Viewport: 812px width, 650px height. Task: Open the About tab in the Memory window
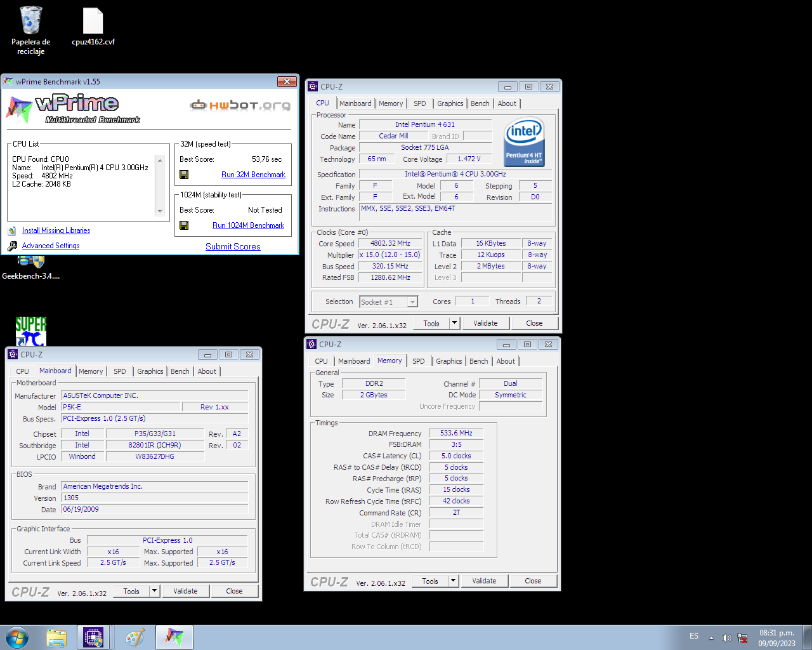(506, 361)
